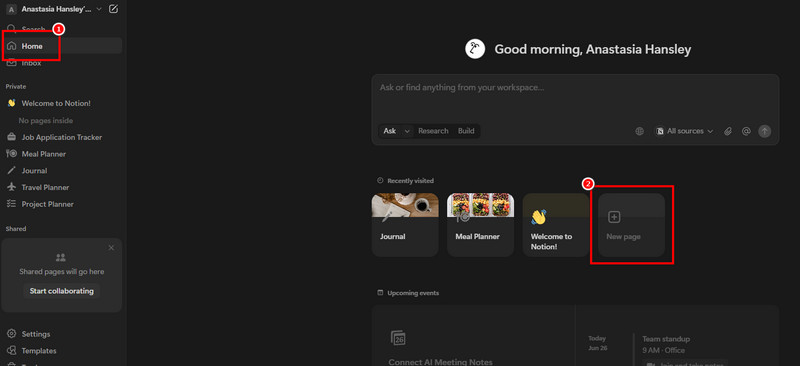Click the Settings gear icon
Image resolution: width=800 pixels, height=366 pixels.
[x=11, y=334]
